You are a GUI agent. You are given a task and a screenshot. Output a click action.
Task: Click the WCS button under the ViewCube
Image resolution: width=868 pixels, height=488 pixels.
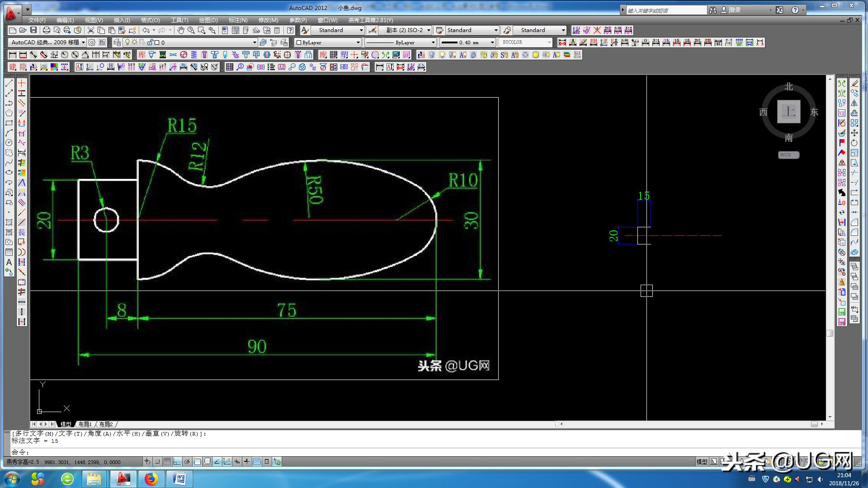pyautogui.click(x=788, y=155)
